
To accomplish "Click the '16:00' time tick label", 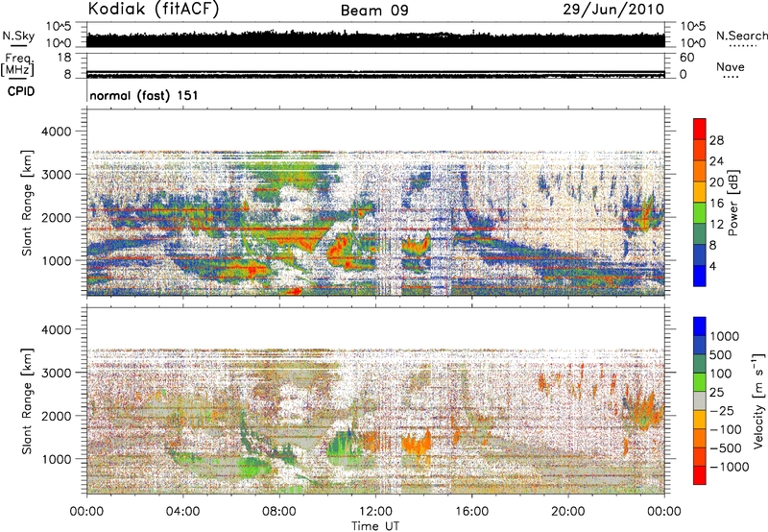I will (471, 512).
